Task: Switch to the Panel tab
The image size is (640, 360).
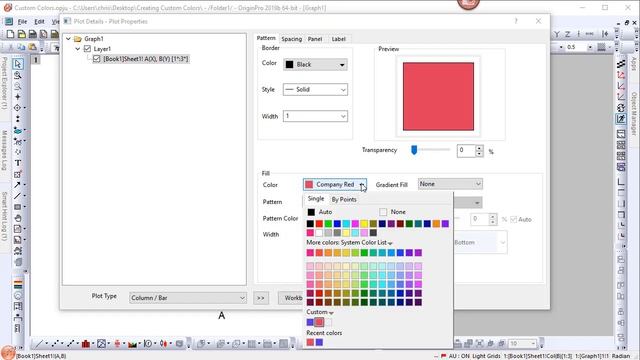Action: click(x=315, y=39)
